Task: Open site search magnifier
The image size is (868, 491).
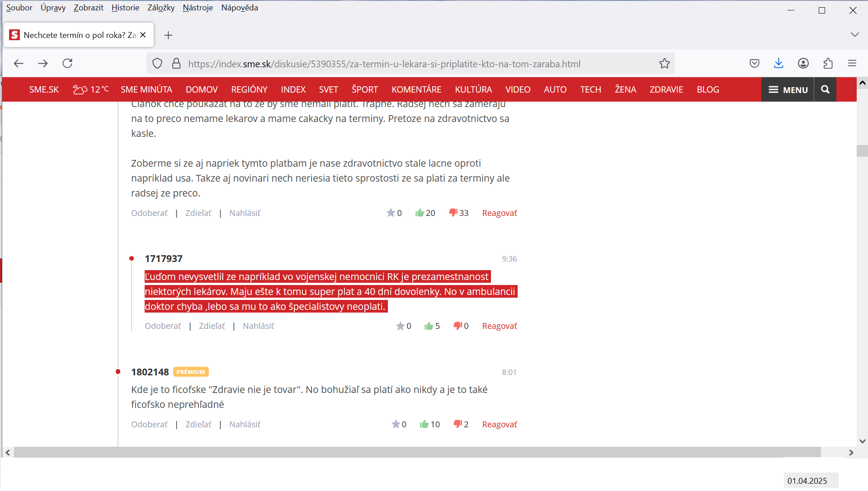Action: click(825, 89)
